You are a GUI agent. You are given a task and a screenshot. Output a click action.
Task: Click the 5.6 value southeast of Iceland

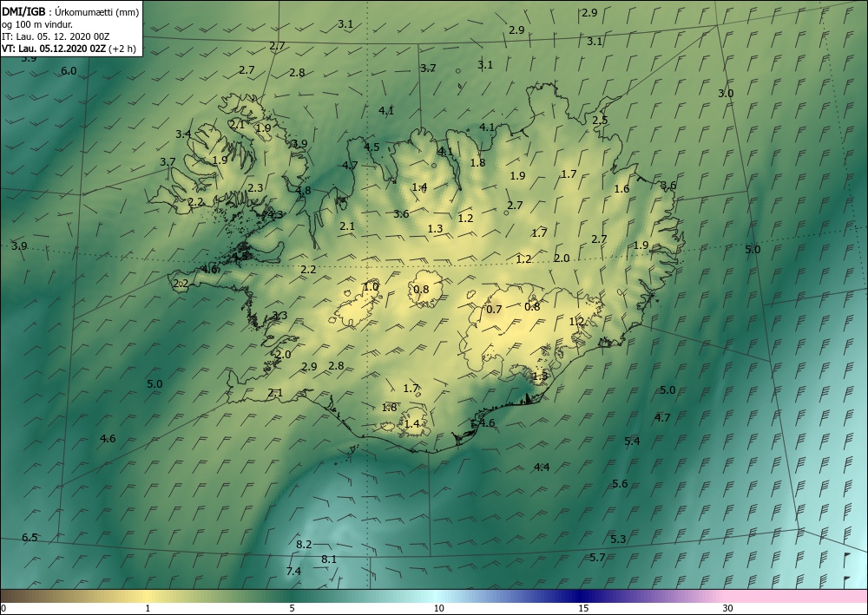click(620, 484)
